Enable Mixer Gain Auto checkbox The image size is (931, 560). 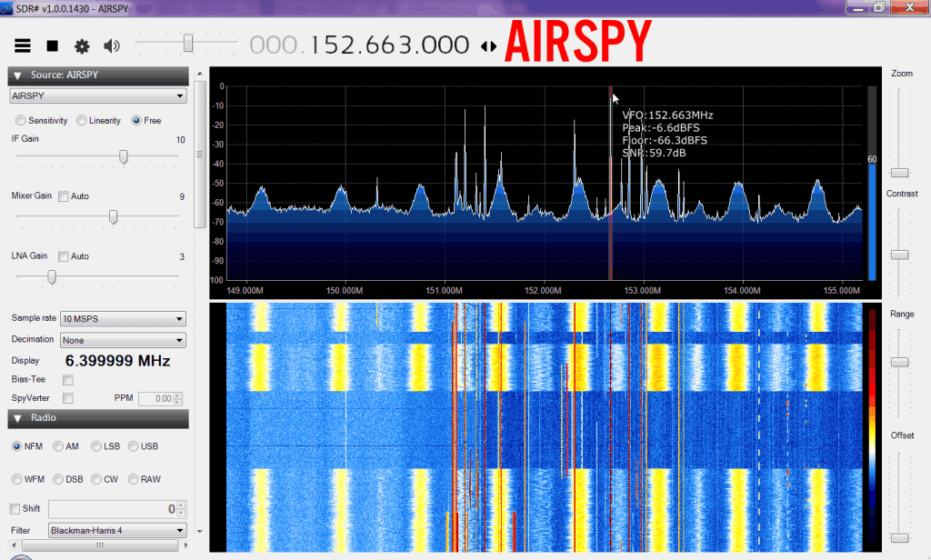pyautogui.click(x=64, y=196)
